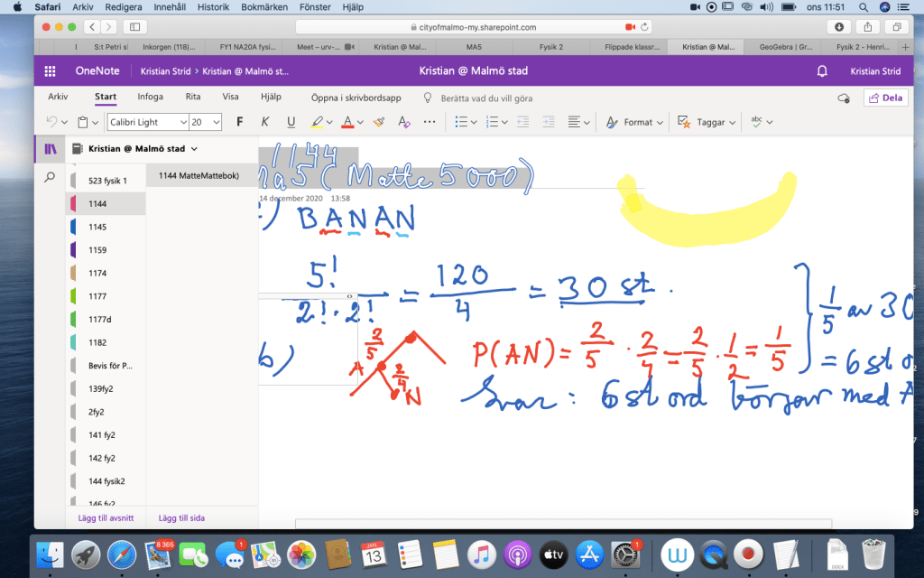This screenshot has width=924, height=578.
Task: Click the undo arrow icon
Action: coord(52,122)
